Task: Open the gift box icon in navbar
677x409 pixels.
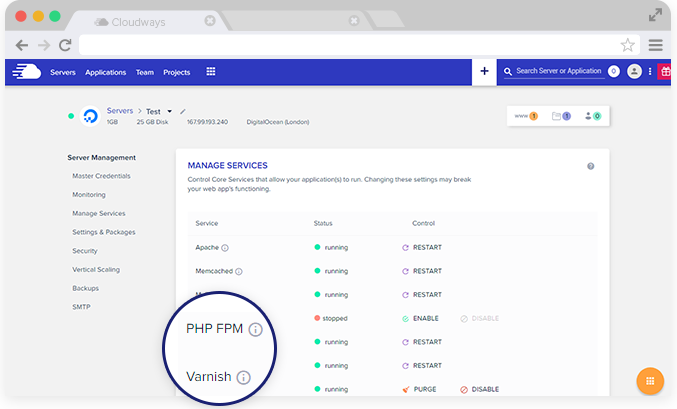Action: [x=665, y=72]
